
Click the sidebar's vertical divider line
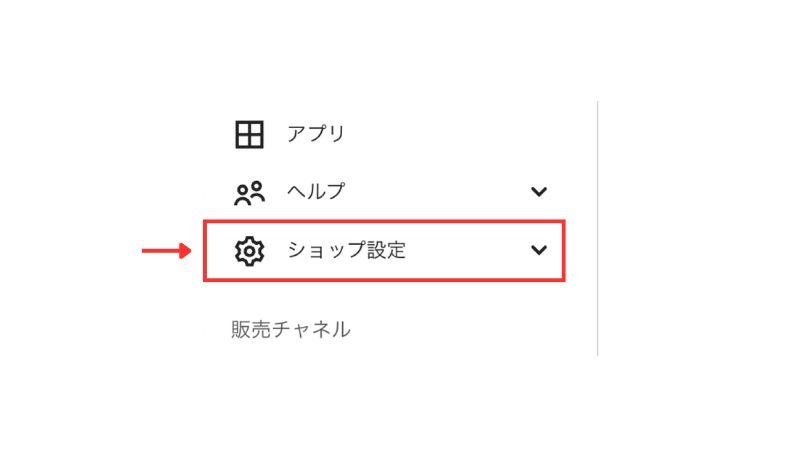coord(598,228)
